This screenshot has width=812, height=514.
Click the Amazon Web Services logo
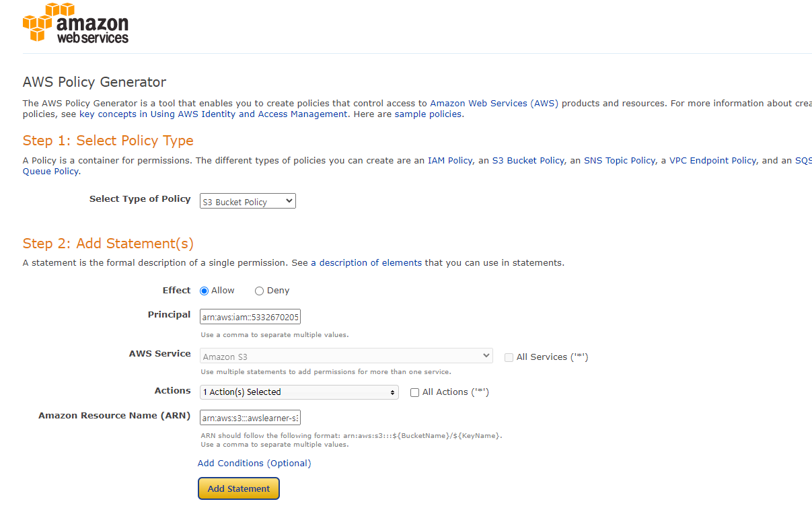[x=75, y=24]
